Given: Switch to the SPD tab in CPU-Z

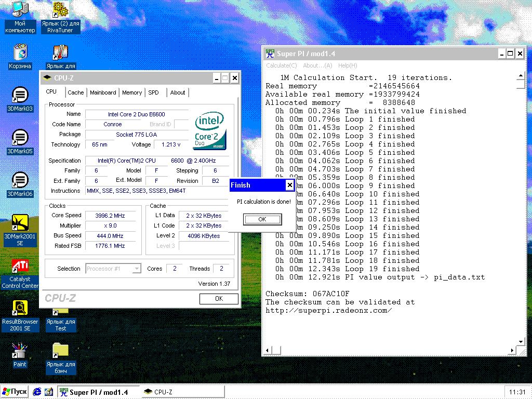Looking at the screenshot, I should click(153, 92).
